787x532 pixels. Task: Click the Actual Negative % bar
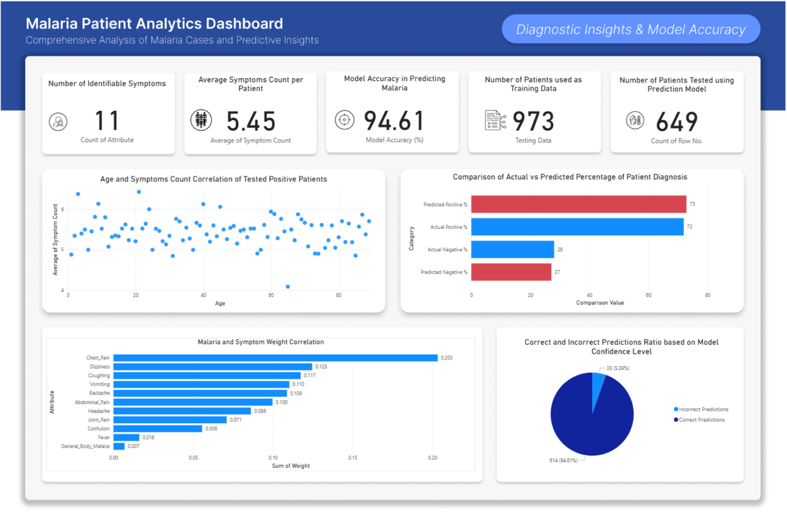pos(513,249)
